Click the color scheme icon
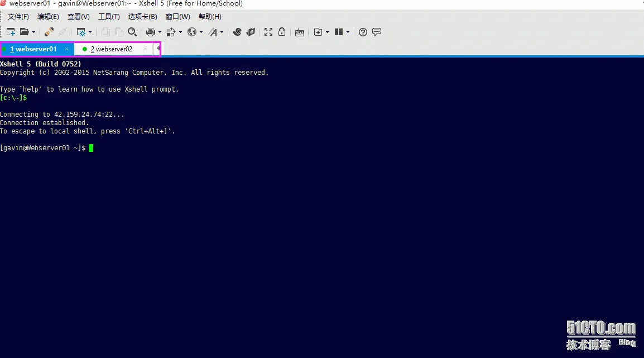This screenshot has height=358, width=644. (171, 32)
